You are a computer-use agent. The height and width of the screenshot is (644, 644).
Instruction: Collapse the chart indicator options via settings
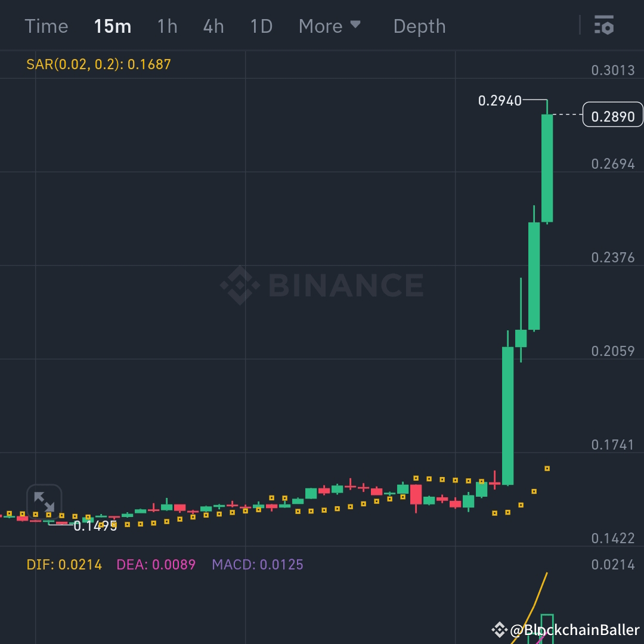click(604, 26)
